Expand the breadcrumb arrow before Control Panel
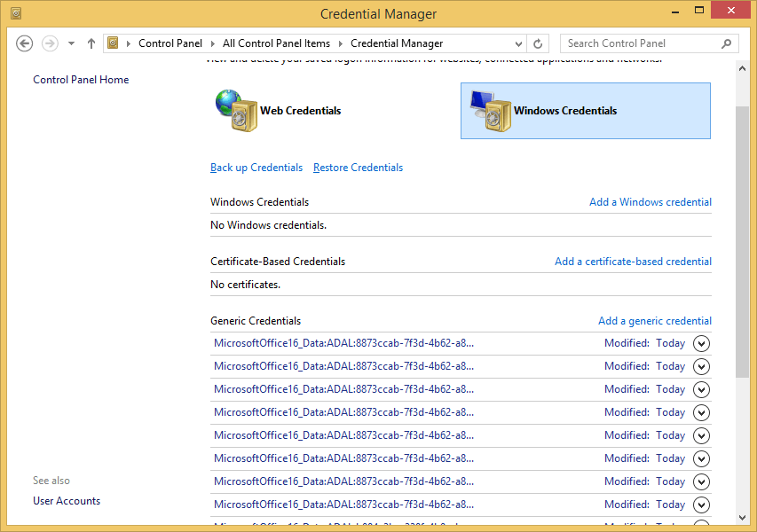Viewport: 757px width, 532px height. (x=129, y=44)
